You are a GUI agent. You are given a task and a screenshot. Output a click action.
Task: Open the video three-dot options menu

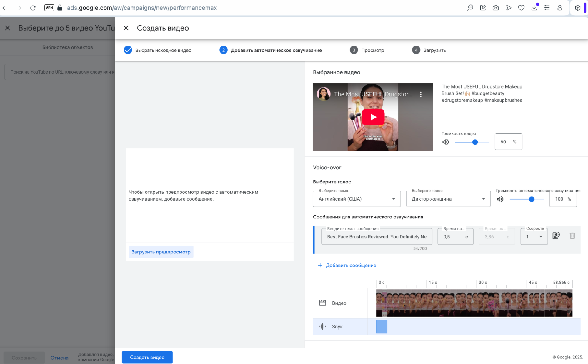(421, 94)
